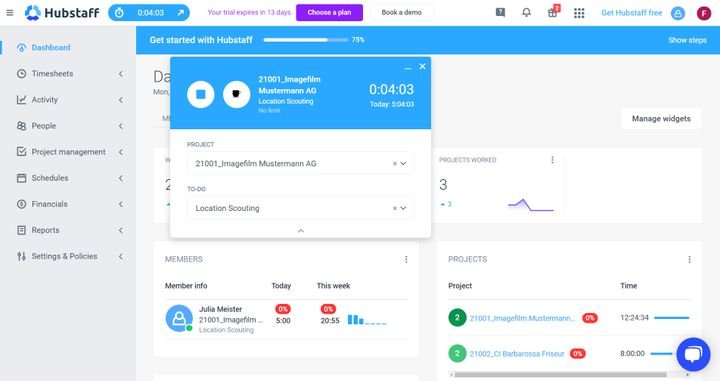Click the Projects Worked sparkline chart
Viewport: 720px width, 381px height.
click(531, 205)
